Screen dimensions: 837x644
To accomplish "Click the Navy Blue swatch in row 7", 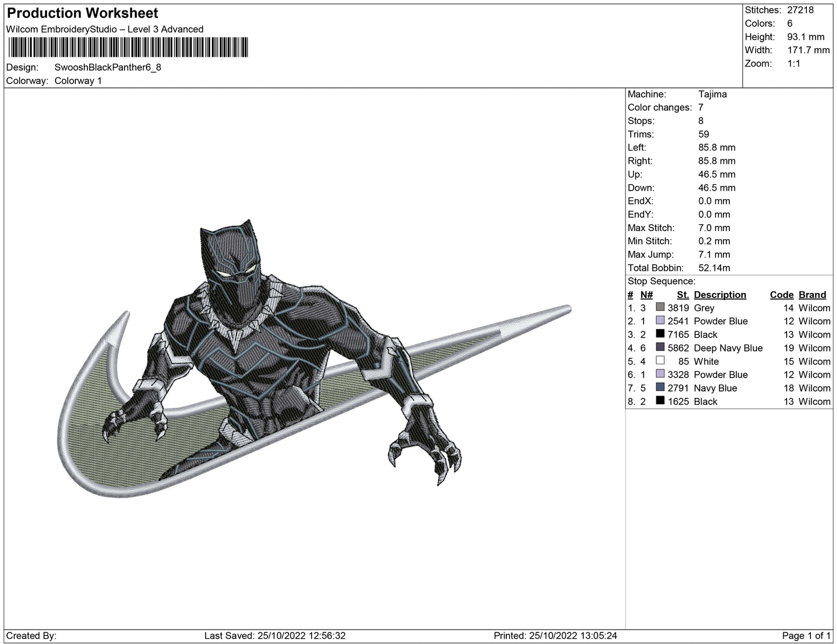I will pyautogui.click(x=660, y=387).
